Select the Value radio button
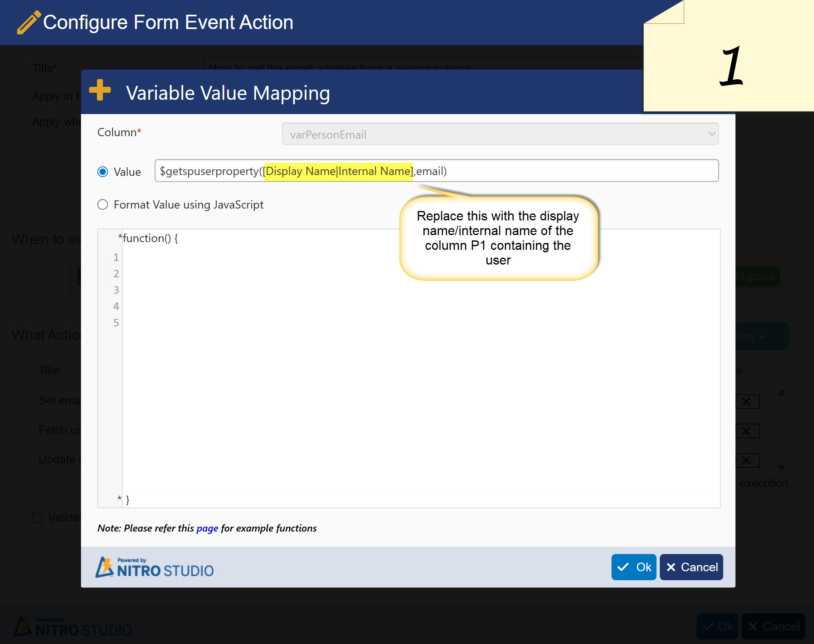814x644 pixels. pyautogui.click(x=103, y=172)
